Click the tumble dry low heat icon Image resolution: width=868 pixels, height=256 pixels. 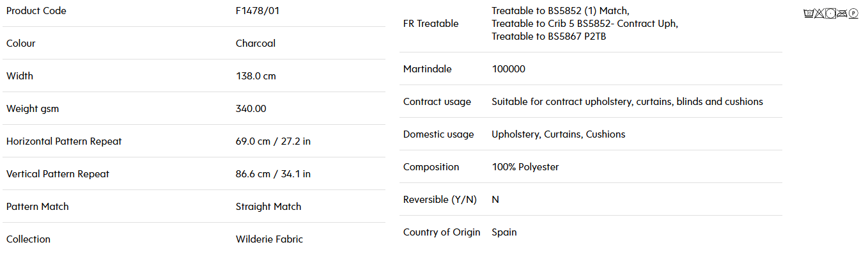(x=830, y=13)
